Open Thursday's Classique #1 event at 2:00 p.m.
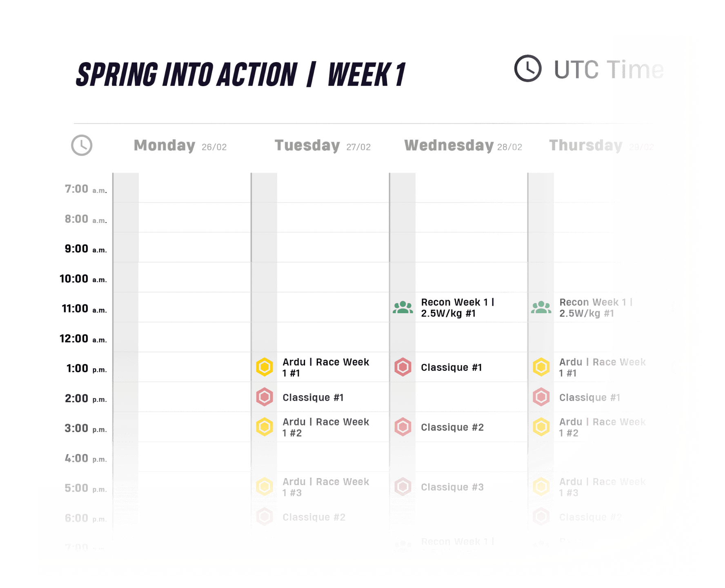Screen dimensions: 725x588 pyautogui.click(x=589, y=397)
